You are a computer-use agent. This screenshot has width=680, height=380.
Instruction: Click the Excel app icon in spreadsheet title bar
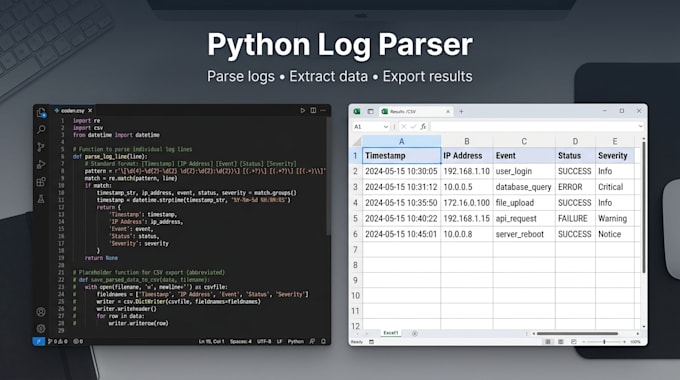(357, 111)
